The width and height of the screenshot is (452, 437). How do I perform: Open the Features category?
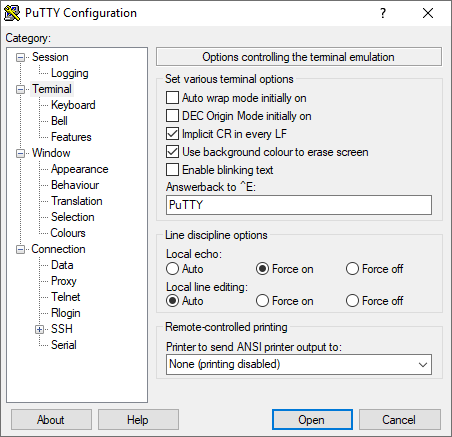pyautogui.click(x=71, y=137)
